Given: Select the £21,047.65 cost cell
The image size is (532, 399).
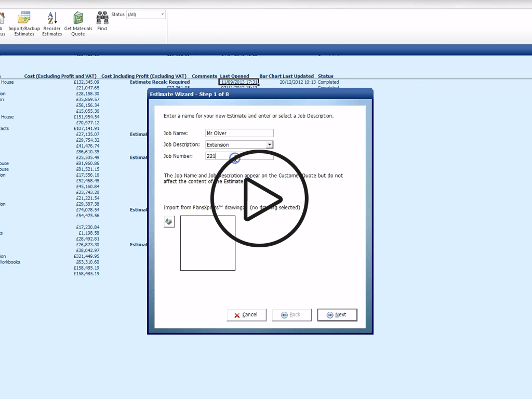Looking at the screenshot, I should coord(87,88).
